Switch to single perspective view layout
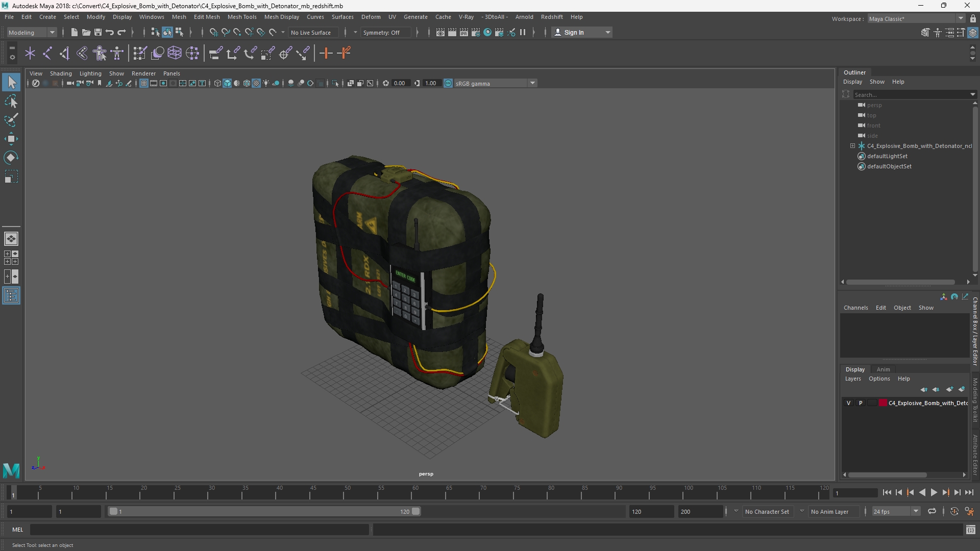Screen dimensions: 980x551 click(x=11, y=239)
